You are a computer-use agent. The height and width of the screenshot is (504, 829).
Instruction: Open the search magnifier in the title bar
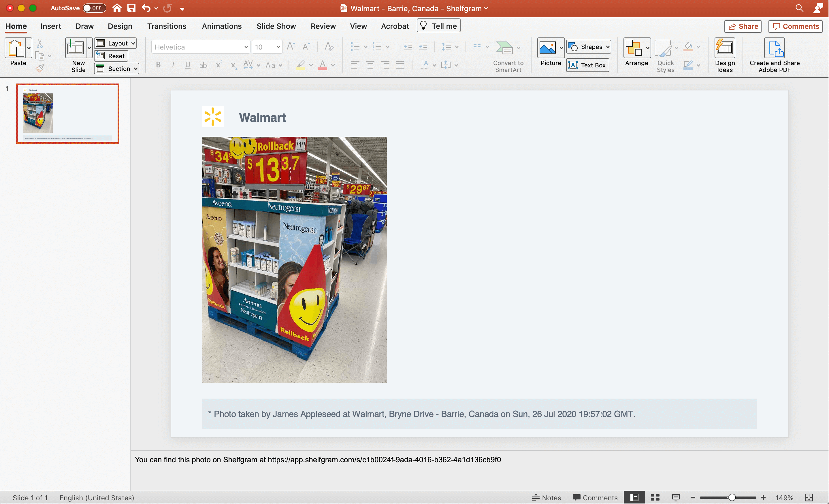tap(799, 8)
